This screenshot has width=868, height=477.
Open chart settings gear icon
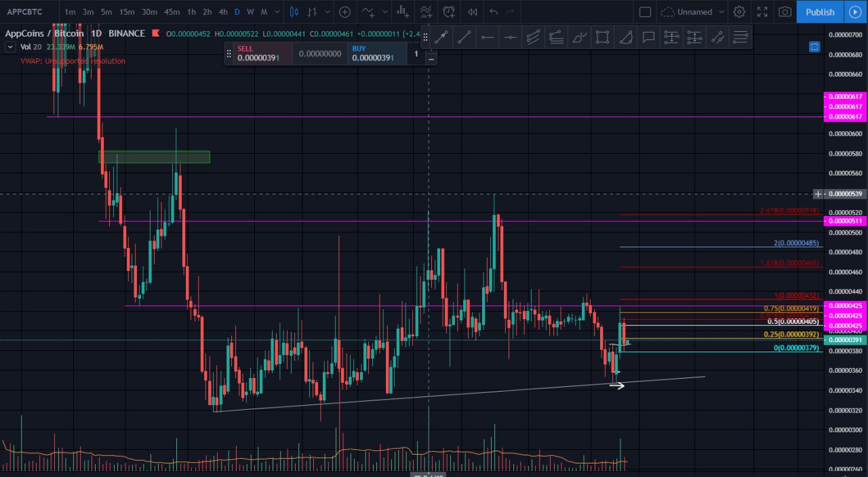[x=739, y=12]
